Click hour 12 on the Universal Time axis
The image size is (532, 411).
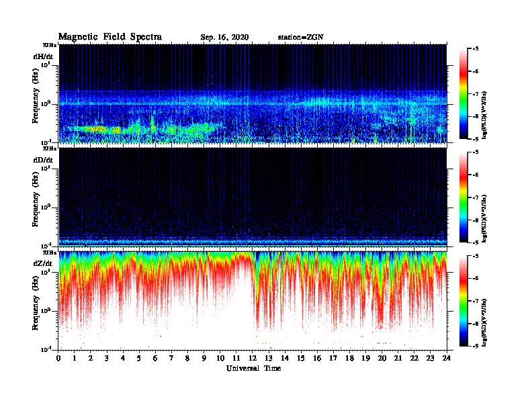click(253, 358)
